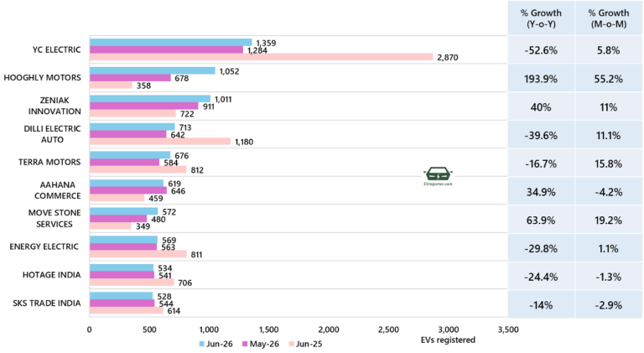The image size is (644, 353).
Task: Select the SKS TRADE INDIA row label
Action: 46,304
